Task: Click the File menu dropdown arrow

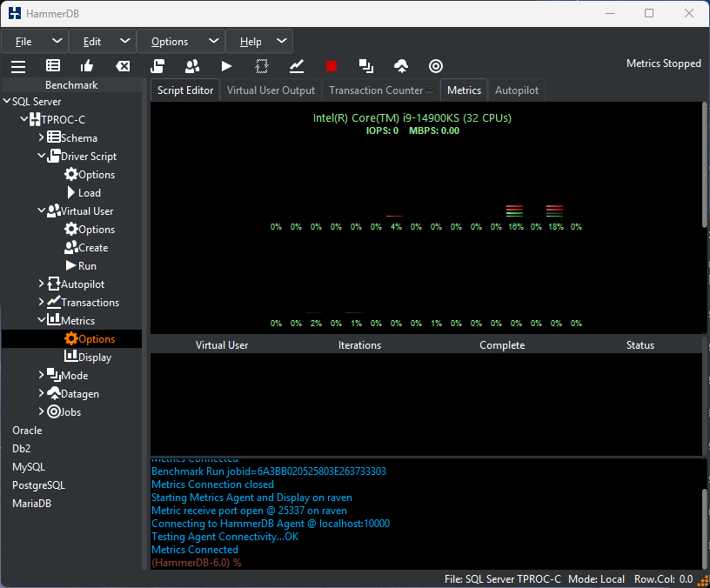Action: point(57,41)
